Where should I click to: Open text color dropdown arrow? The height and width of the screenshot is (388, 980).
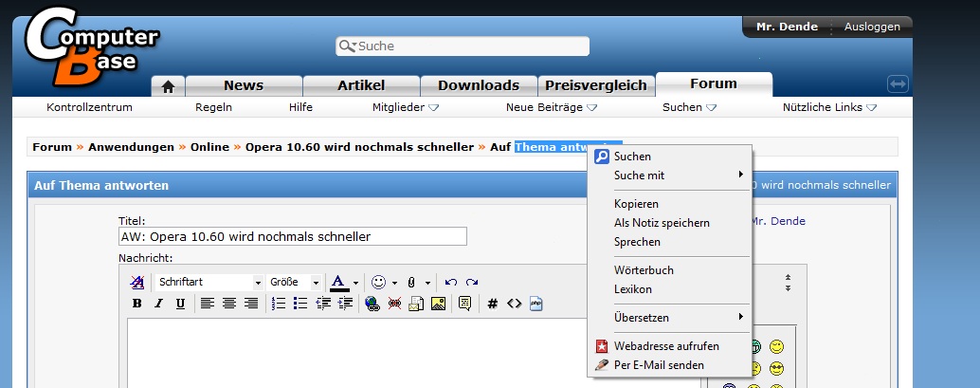[x=355, y=283]
